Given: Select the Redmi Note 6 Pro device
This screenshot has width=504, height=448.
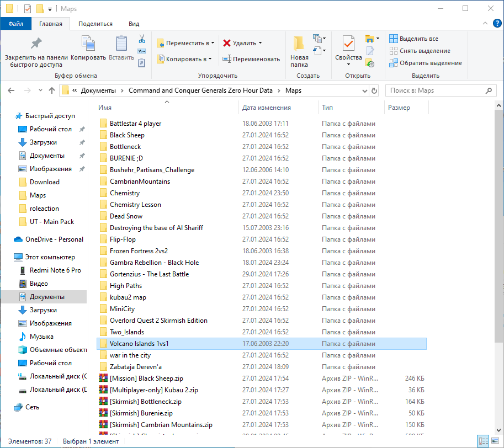Looking at the screenshot, I should pyautogui.click(x=55, y=270).
